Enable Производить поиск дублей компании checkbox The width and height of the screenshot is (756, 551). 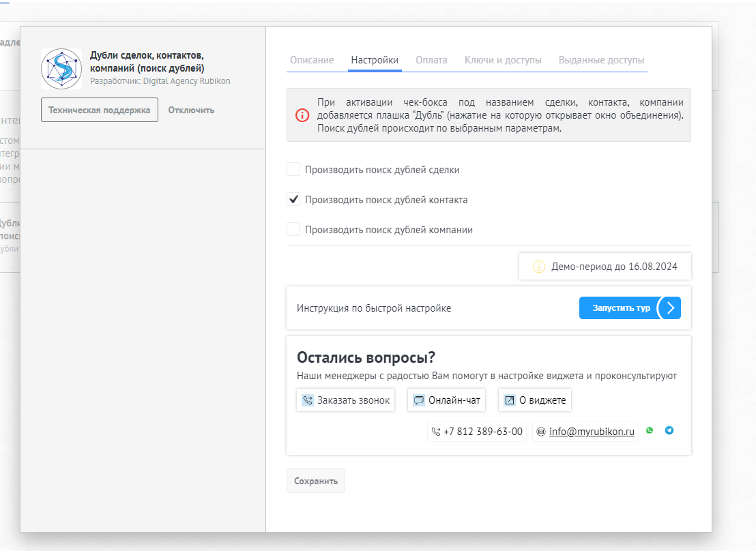[x=293, y=229]
